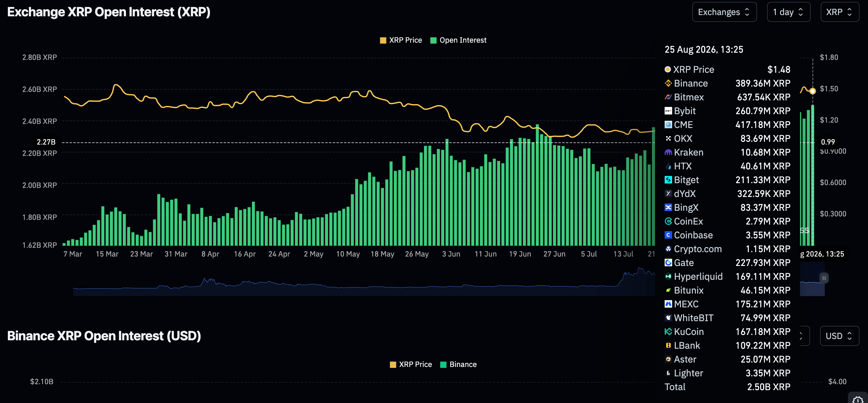868x403 pixels.
Task: Click the Bitmex logo icon
Action: point(668,97)
